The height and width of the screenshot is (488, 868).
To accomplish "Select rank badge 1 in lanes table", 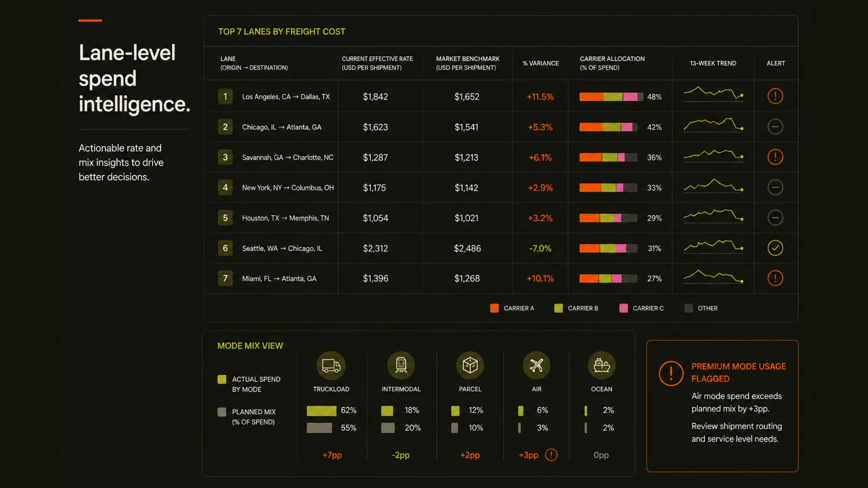I will (225, 96).
